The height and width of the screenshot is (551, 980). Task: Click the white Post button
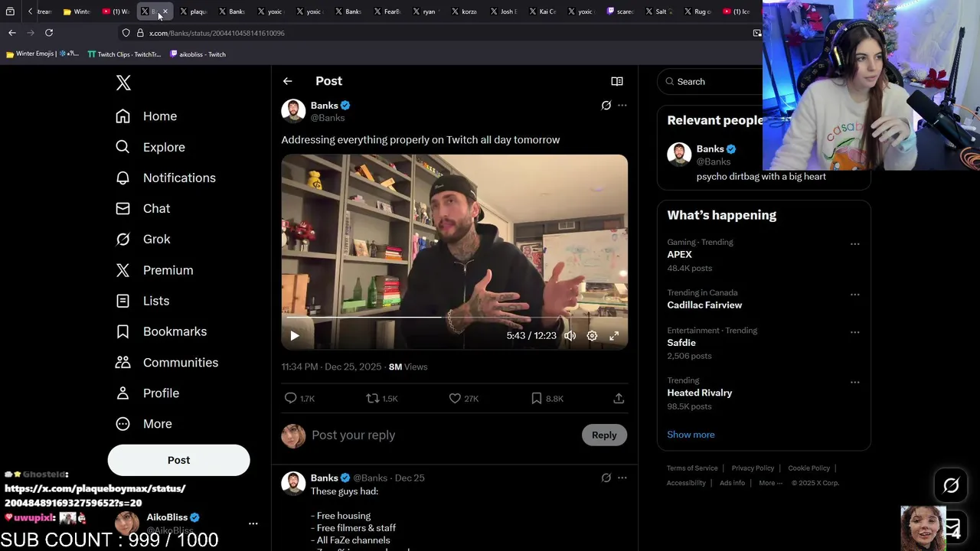[178, 460]
